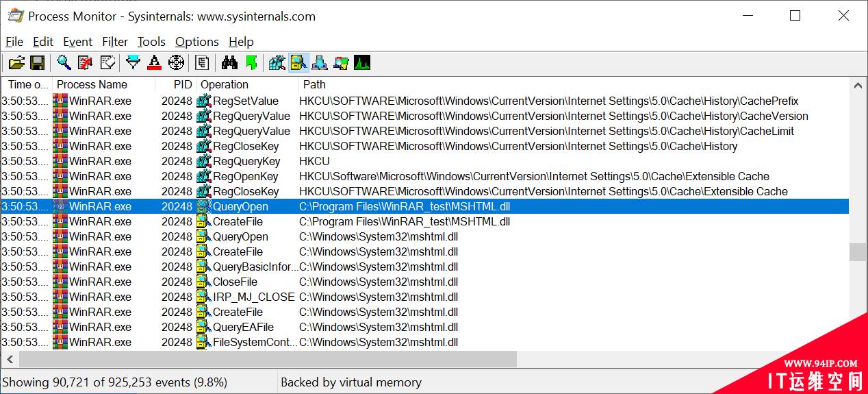Click the Path column header
The width and height of the screenshot is (868, 394).
coord(574,84)
